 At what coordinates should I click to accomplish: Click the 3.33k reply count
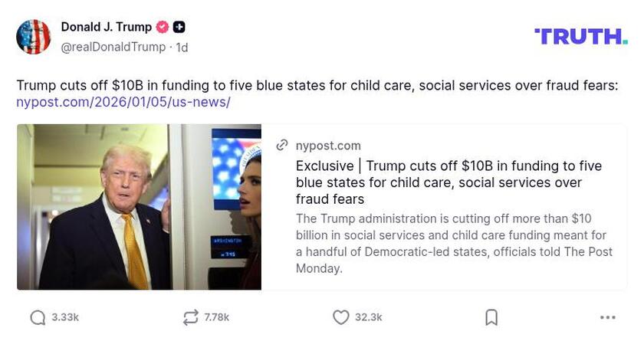(x=65, y=317)
